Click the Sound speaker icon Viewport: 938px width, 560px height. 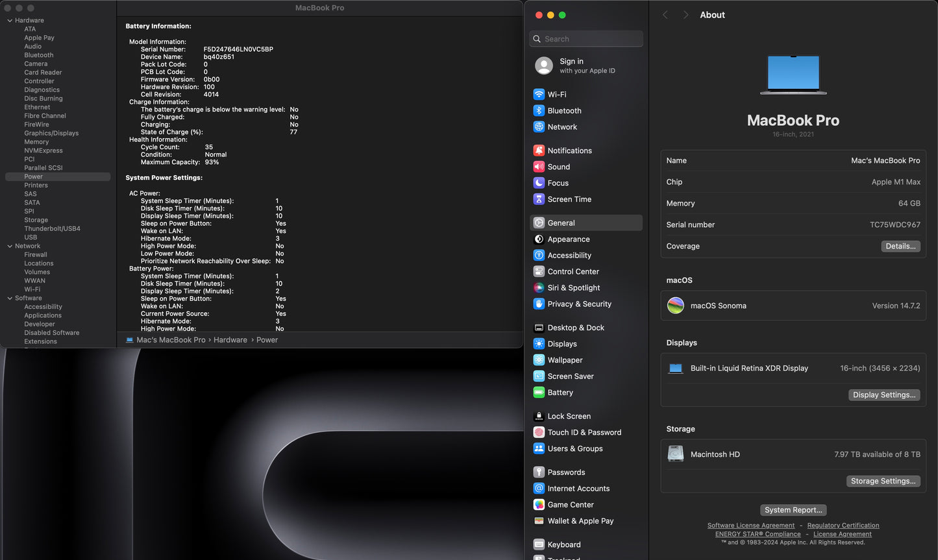pos(539,166)
